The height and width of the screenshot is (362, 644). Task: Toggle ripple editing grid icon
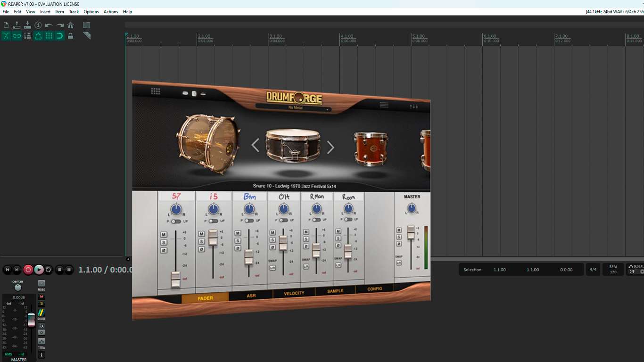(27, 36)
